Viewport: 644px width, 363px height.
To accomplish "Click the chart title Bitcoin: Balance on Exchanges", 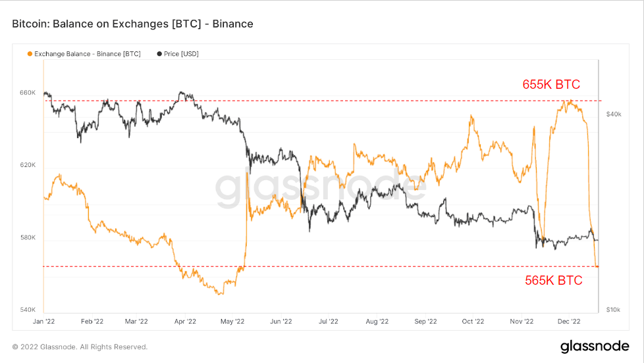I will pyautogui.click(x=132, y=24).
